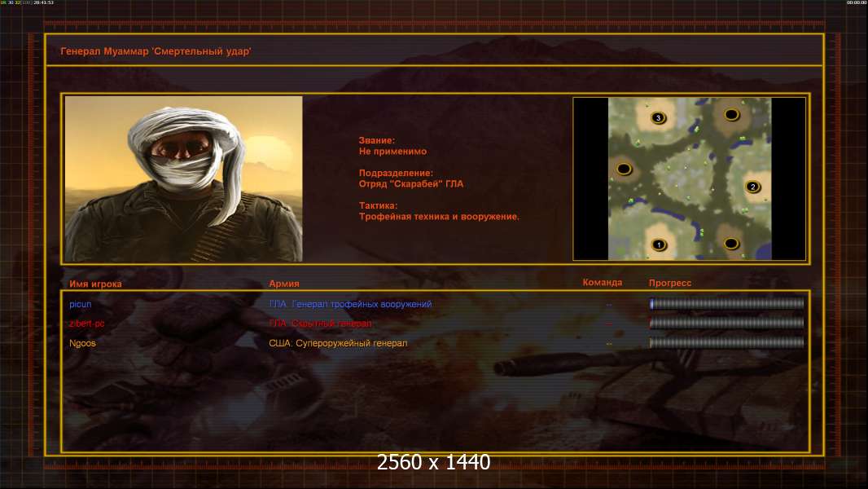
Task: Click the 'Тактика:' label
Action: pyautogui.click(x=378, y=206)
